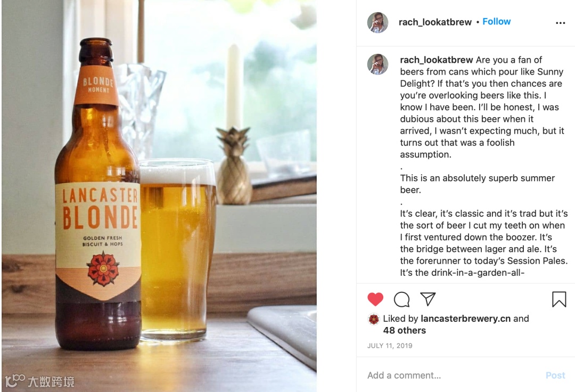View the 48 others who liked

[405, 330]
